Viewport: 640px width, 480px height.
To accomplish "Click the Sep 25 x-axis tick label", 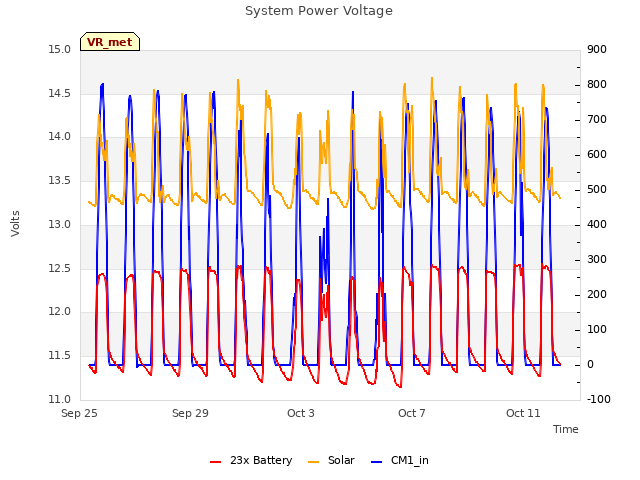I will pos(79,413).
